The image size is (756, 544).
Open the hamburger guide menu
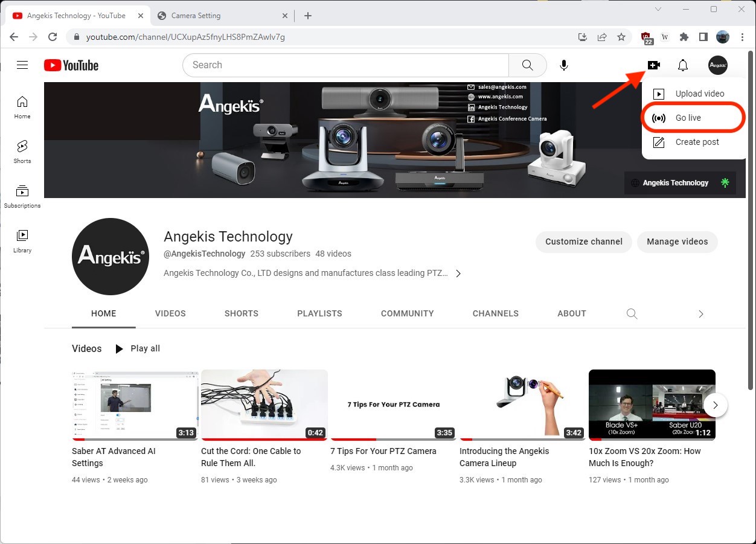click(22, 65)
